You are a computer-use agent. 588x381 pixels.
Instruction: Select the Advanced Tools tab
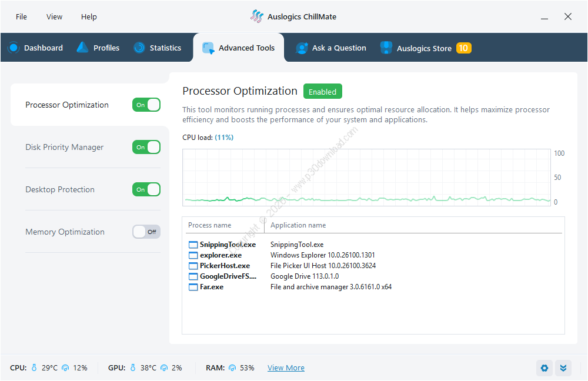click(239, 48)
